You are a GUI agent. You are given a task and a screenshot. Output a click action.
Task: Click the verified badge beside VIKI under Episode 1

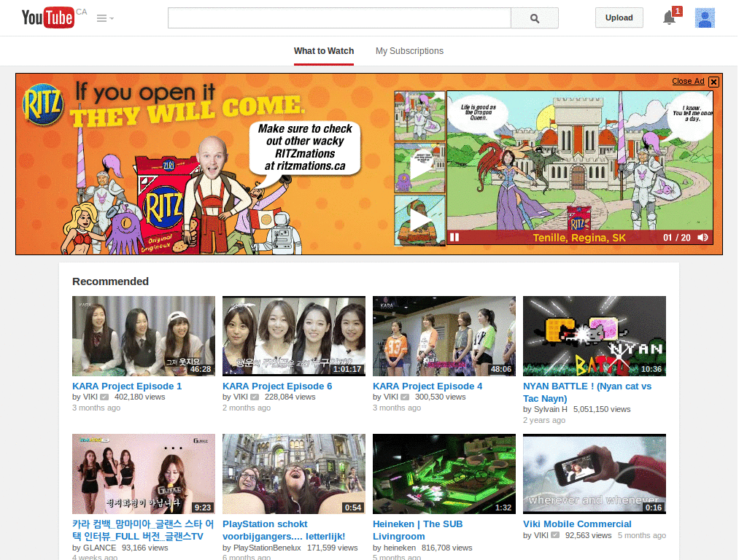(x=104, y=397)
